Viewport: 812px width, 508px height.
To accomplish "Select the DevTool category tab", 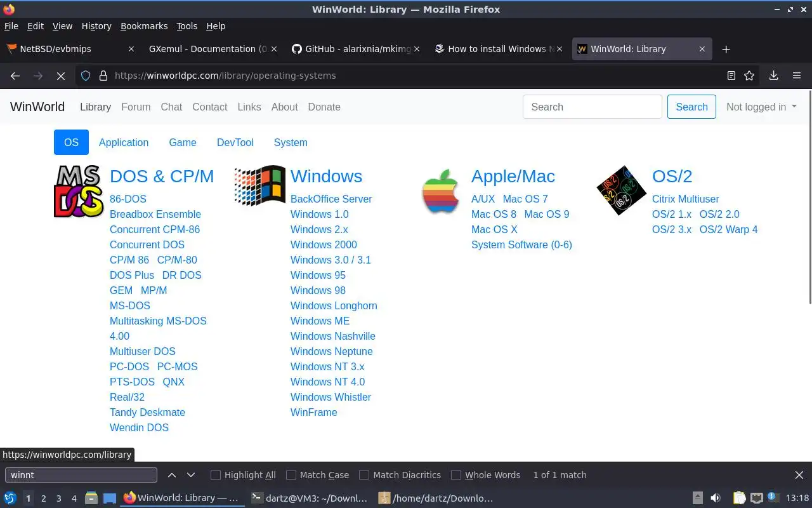I will point(235,142).
